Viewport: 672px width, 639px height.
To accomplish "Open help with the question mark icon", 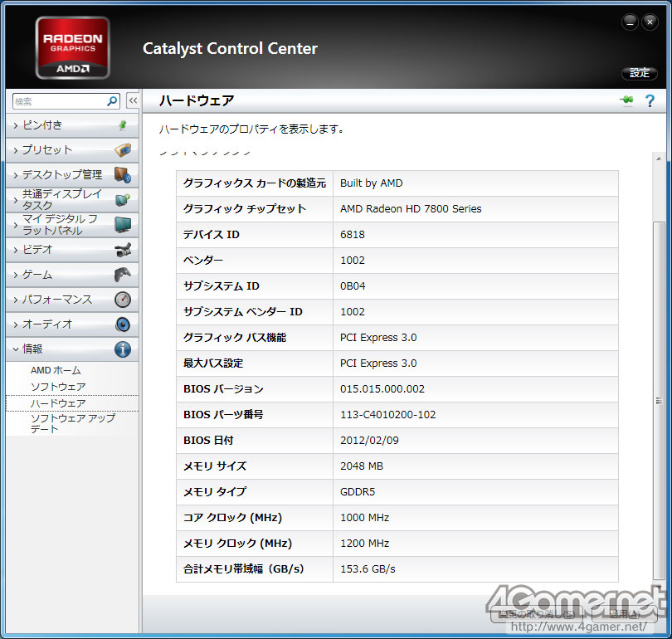I will tap(650, 101).
